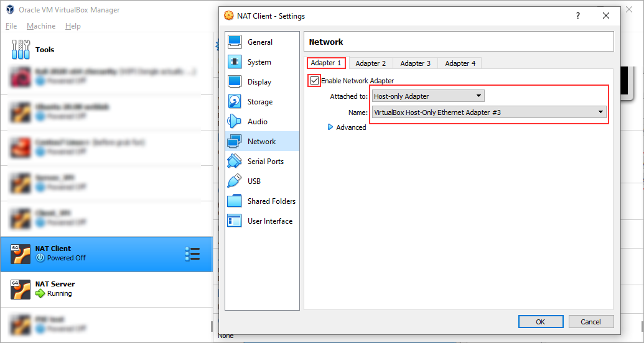The width and height of the screenshot is (644, 343).
Task: Confirm settings with OK button
Action: (541, 322)
